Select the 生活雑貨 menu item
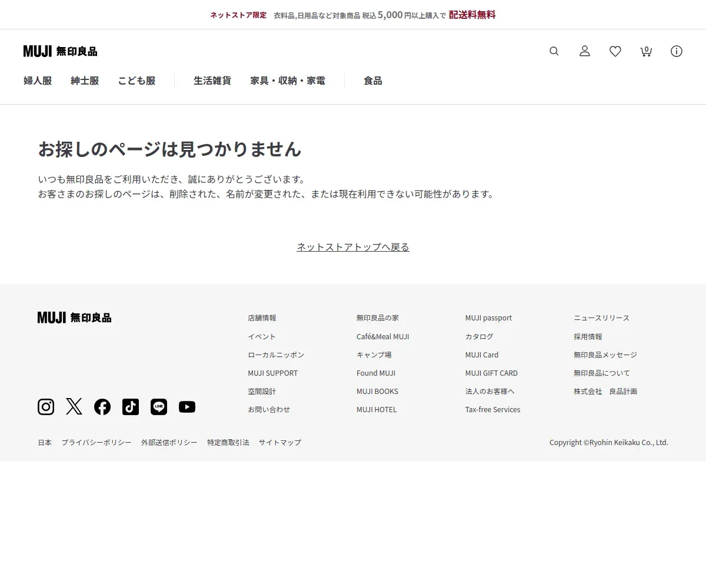The width and height of the screenshot is (706, 588). point(212,81)
